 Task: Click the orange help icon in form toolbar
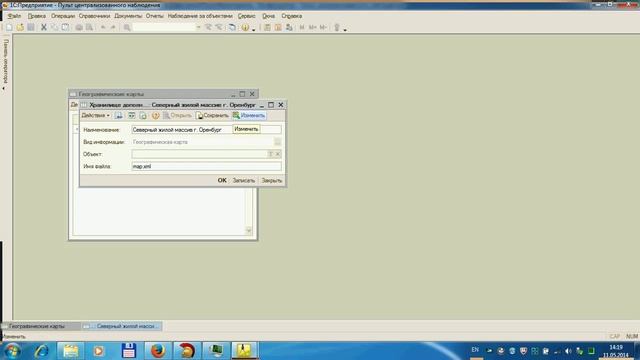[156, 116]
